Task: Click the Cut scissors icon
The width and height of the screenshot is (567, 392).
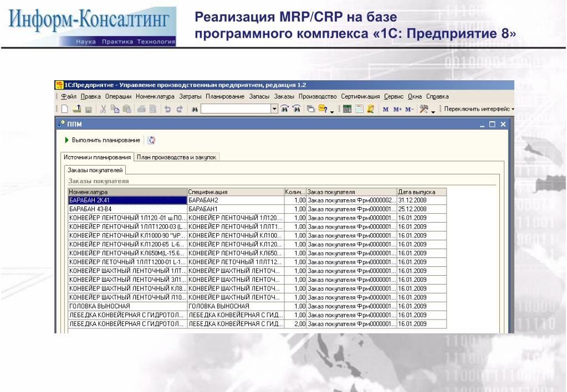Action: [x=103, y=109]
